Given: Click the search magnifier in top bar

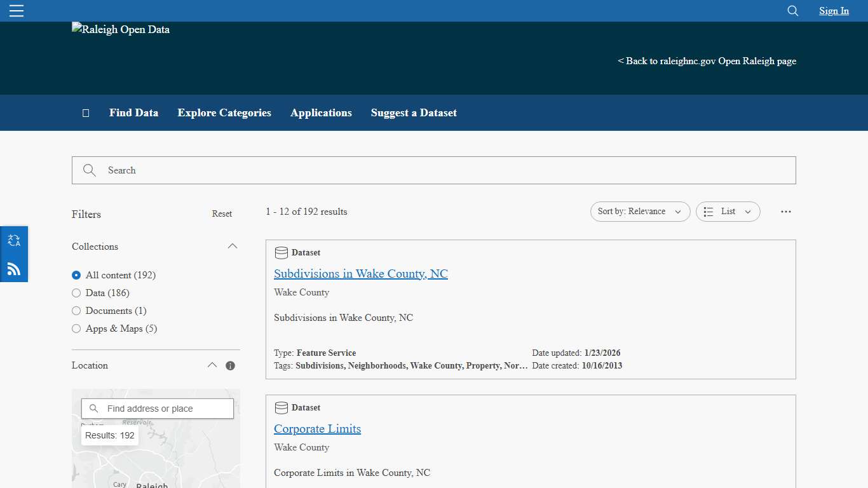Looking at the screenshot, I should (x=792, y=11).
